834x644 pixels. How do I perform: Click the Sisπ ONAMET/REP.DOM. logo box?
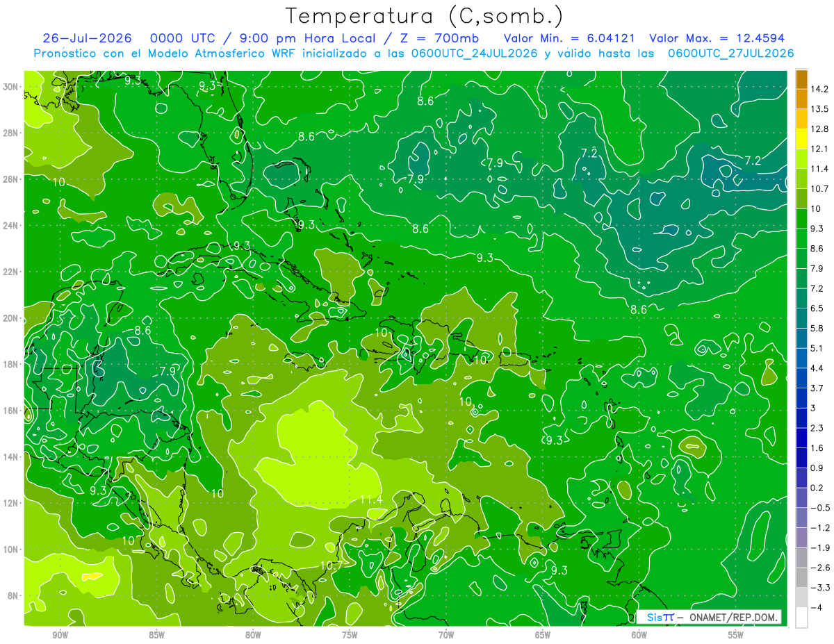pos(709,617)
